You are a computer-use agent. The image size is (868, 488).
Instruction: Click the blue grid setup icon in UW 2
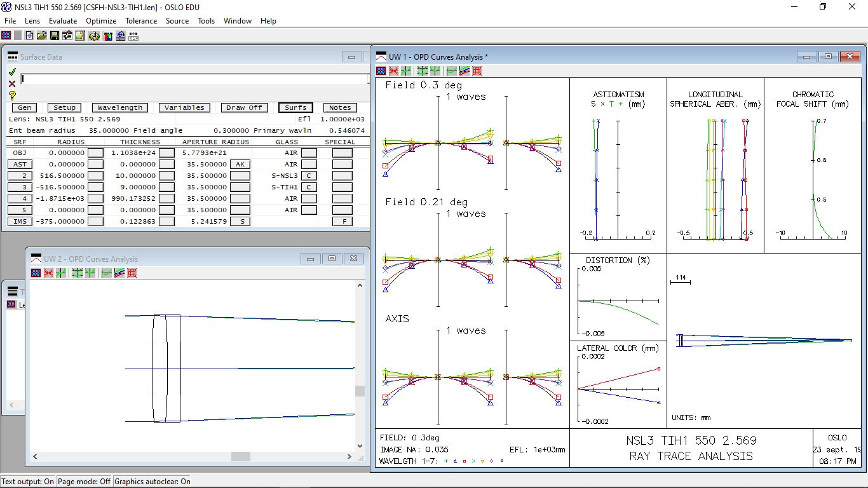click(x=36, y=273)
